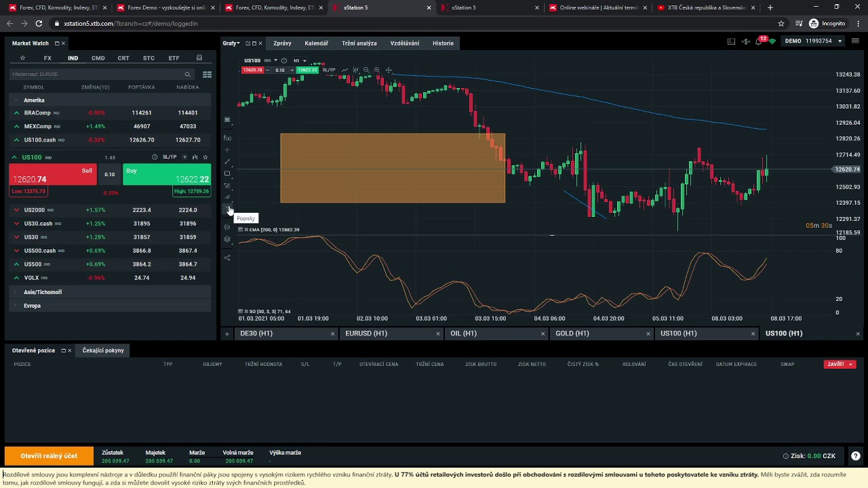This screenshot has width=868, height=488.
Task: Zoom out the chart
Action: [x=366, y=70]
